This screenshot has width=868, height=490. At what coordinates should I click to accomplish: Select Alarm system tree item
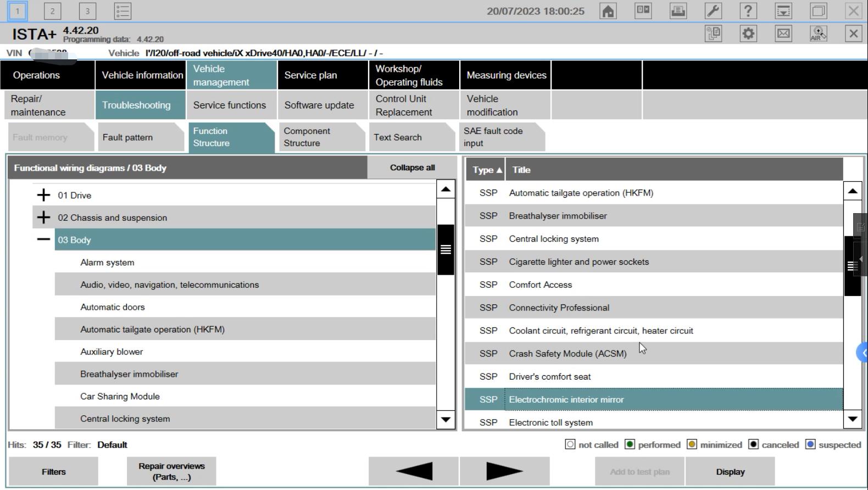pyautogui.click(x=245, y=262)
